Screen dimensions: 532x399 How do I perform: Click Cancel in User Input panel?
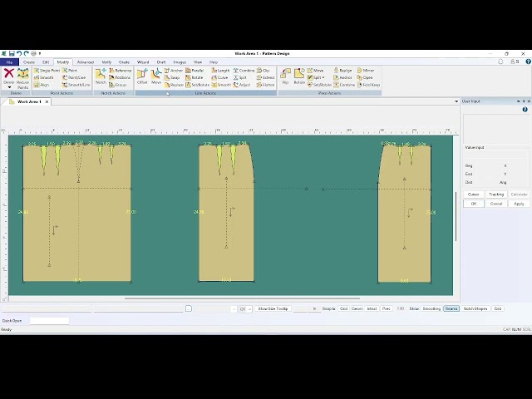point(496,204)
